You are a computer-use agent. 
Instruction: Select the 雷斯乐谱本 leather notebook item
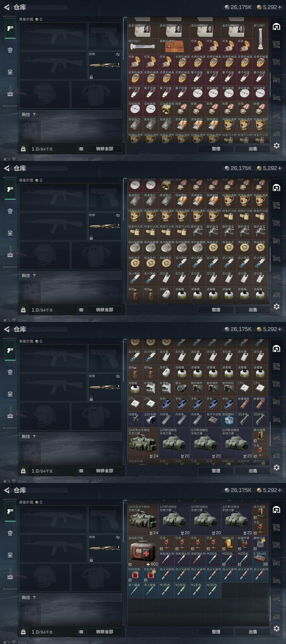coord(174,46)
